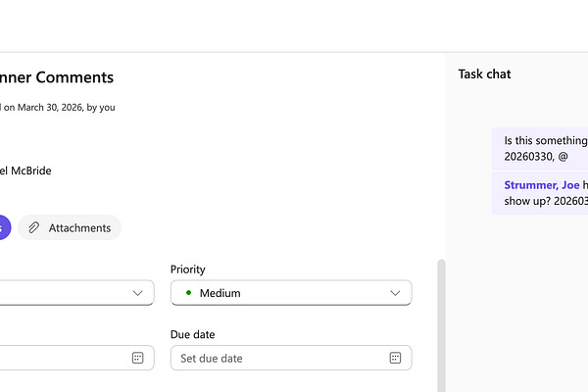Click the calendar icon in the left date field
This screenshot has width=588, height=392.
pos(137,358)
